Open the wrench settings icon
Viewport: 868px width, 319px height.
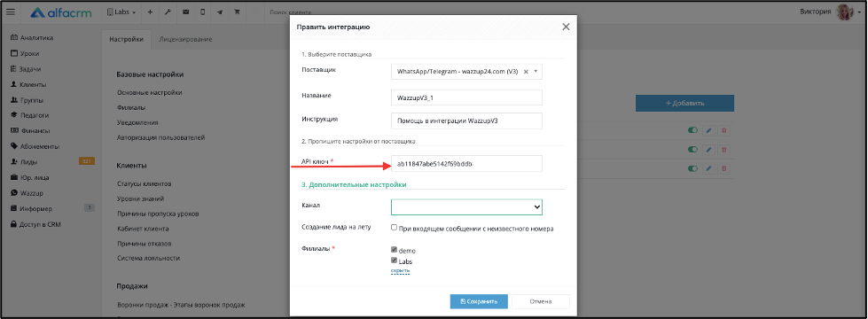[168, 12]
